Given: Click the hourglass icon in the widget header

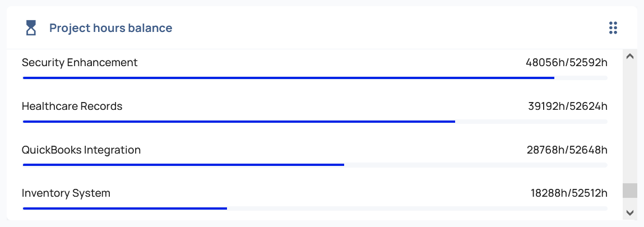Looking at the screenshot, I should [31, 28].
